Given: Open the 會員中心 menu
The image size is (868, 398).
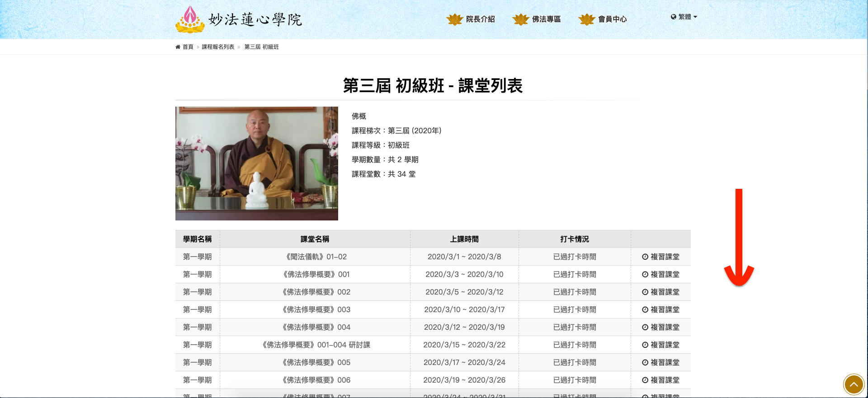Looking at the screenshot, I should 612,19.
